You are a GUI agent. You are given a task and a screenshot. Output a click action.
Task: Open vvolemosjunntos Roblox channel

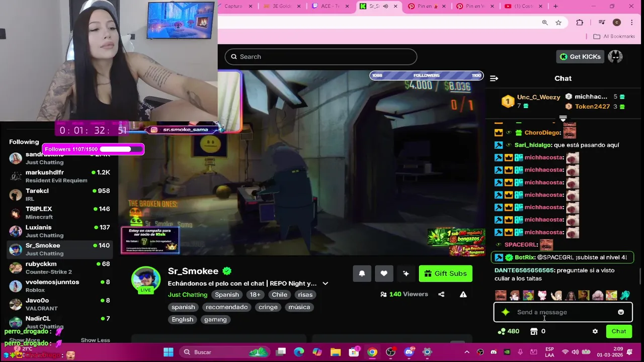coord(60,286)
